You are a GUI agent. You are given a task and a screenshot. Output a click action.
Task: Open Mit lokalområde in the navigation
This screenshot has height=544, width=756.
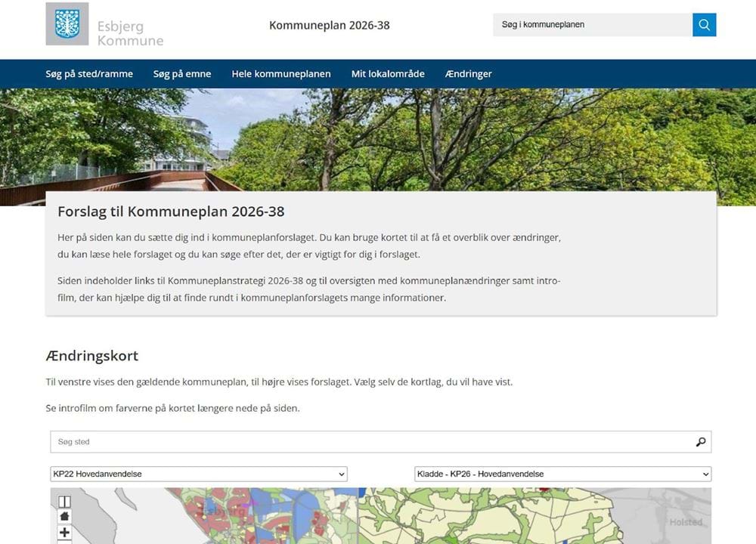click(x=388, y=74)
